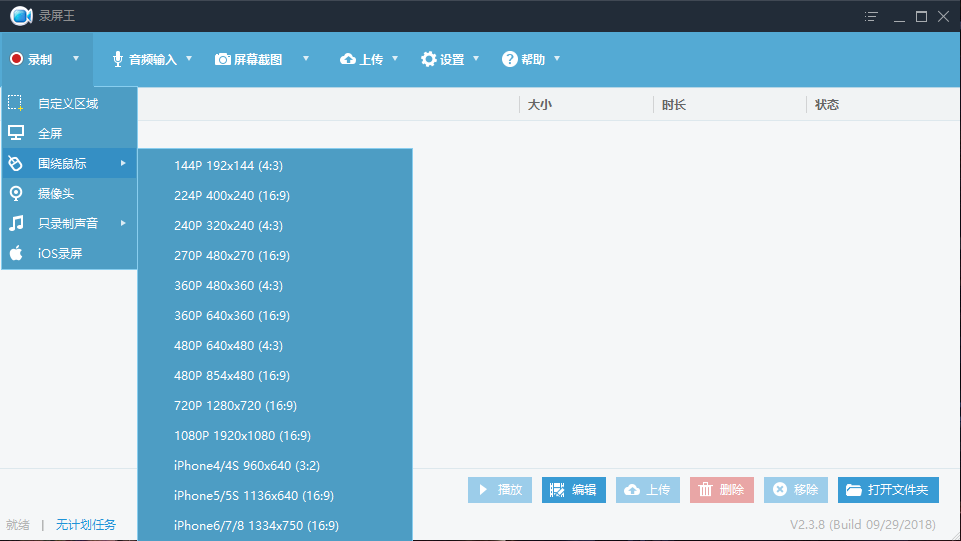Pick iPhone5/5S 1136x640 (16:9) preset

pyautogui.click(x=253, y=496)
